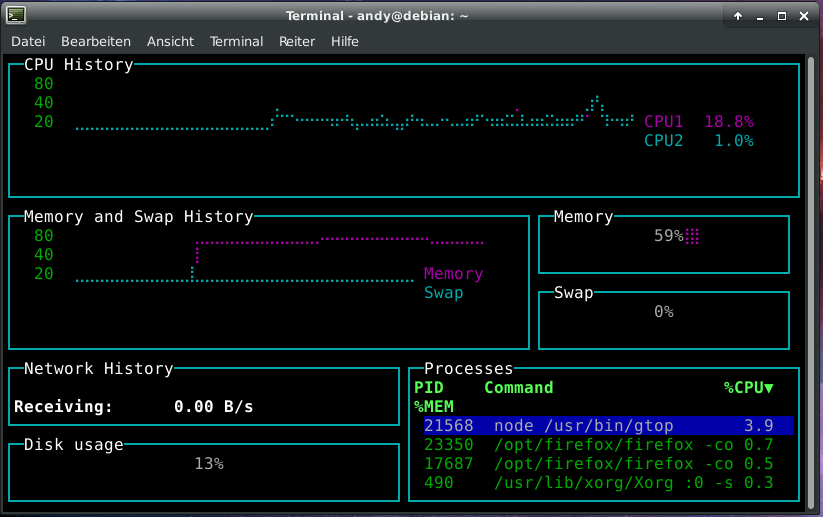
Task: Click the Memory 59% usage gauge
Action: [676, 237]
